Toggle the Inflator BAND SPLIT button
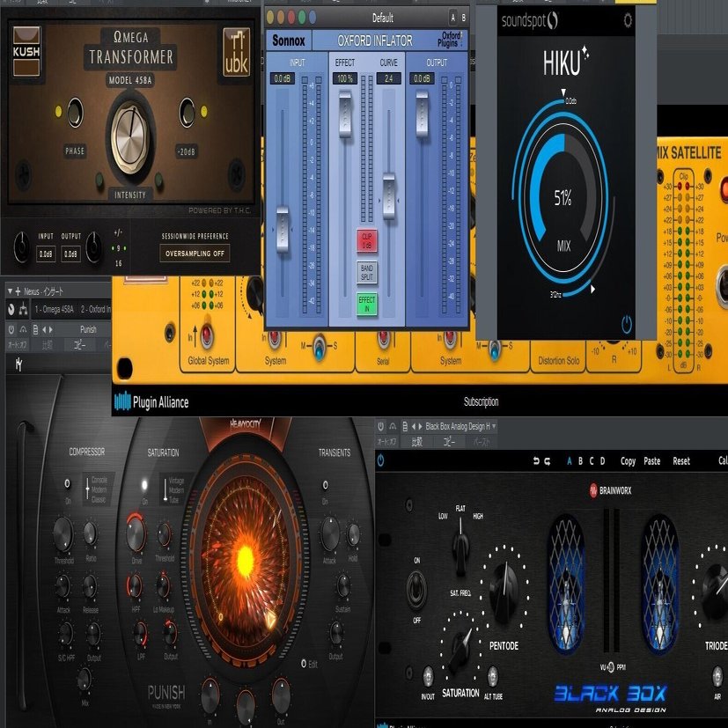728x728 pixels. [367, 272]
